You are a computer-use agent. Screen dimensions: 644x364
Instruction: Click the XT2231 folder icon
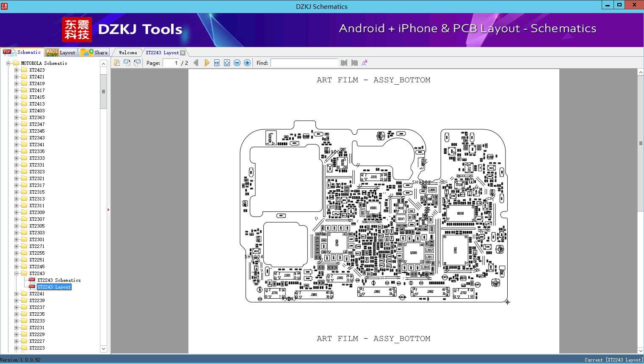click(24, 328)
